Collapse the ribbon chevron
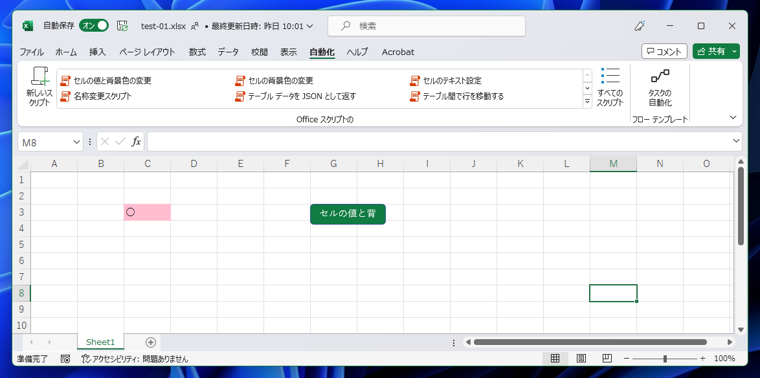 [733, 117]
